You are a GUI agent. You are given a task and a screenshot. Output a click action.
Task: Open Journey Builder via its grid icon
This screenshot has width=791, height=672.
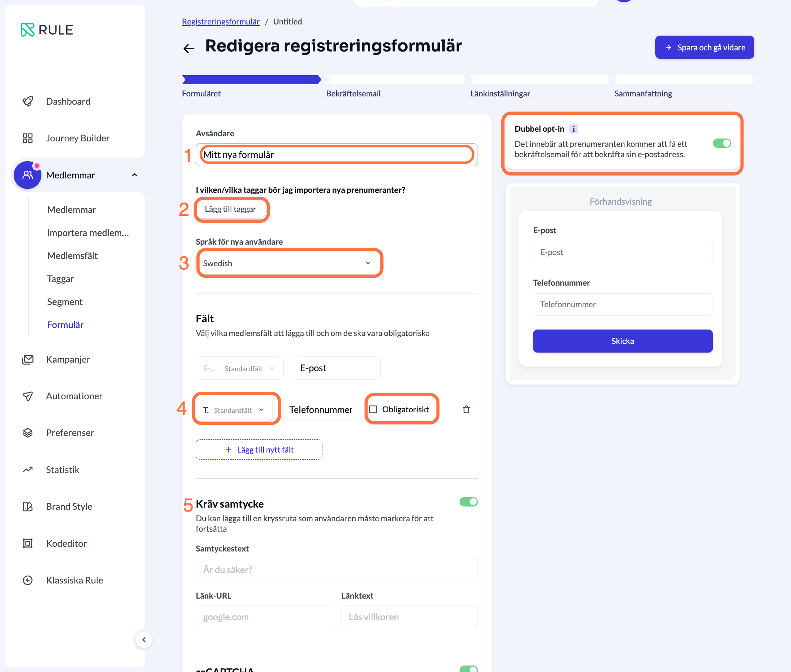pyautogui.click(x=28, y=138)
